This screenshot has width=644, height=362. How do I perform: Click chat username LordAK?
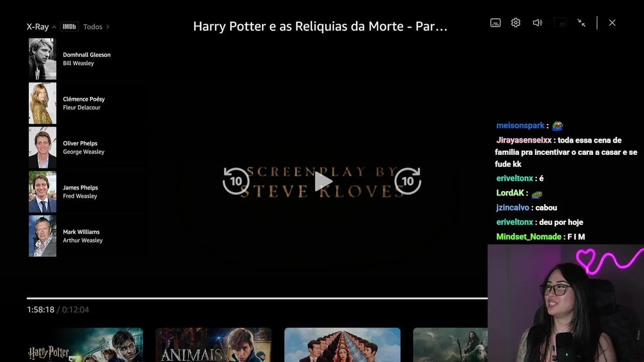pos(510,193)
